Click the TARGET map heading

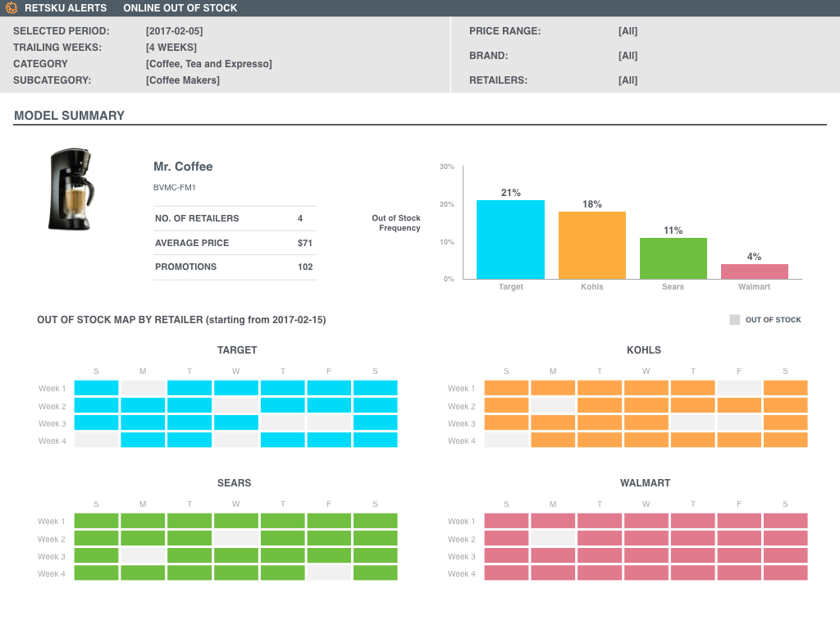pyautogui.click(x=237, y=350)
